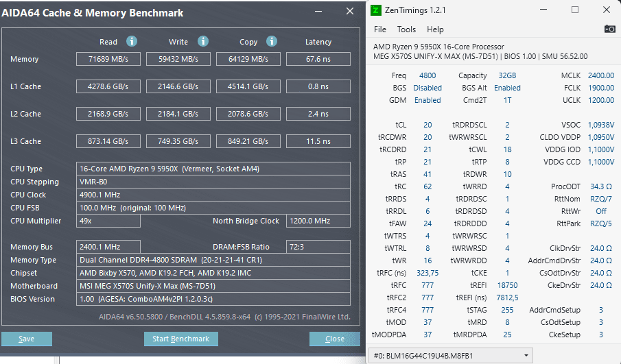
Task: Click the CLDO VDDP value 1,0950V
Action: tap(601, 137)
